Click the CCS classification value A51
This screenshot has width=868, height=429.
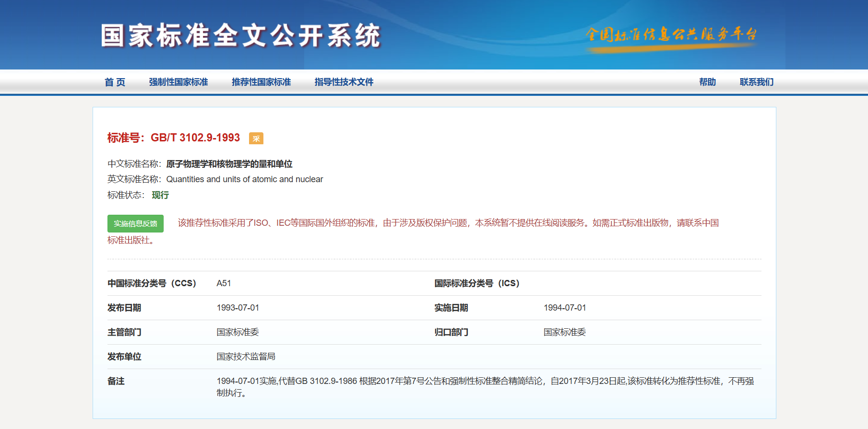tap(224, 283)
